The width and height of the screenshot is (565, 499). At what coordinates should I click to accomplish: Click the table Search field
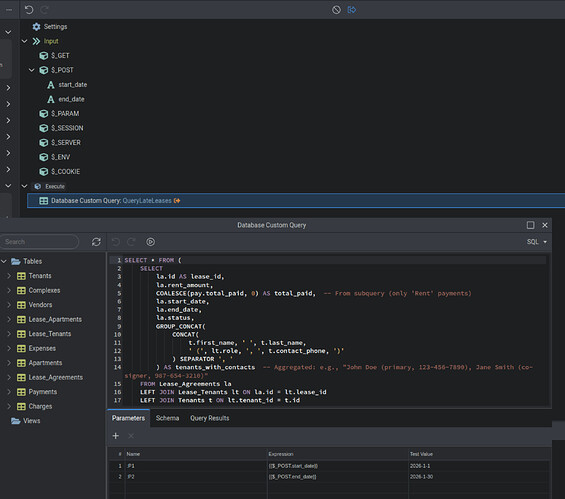39,242
